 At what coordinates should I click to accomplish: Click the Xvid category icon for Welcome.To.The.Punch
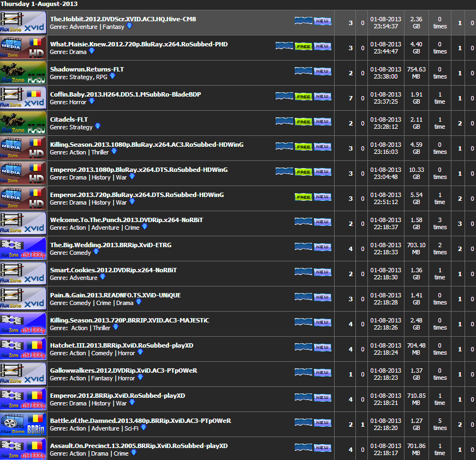coord(23,223)
